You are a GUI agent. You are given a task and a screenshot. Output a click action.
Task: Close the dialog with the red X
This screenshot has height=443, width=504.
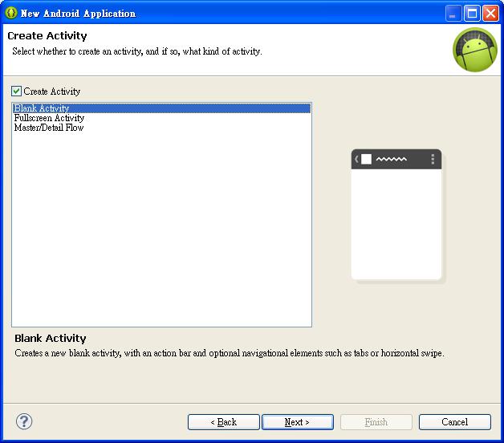pos(490,14)
